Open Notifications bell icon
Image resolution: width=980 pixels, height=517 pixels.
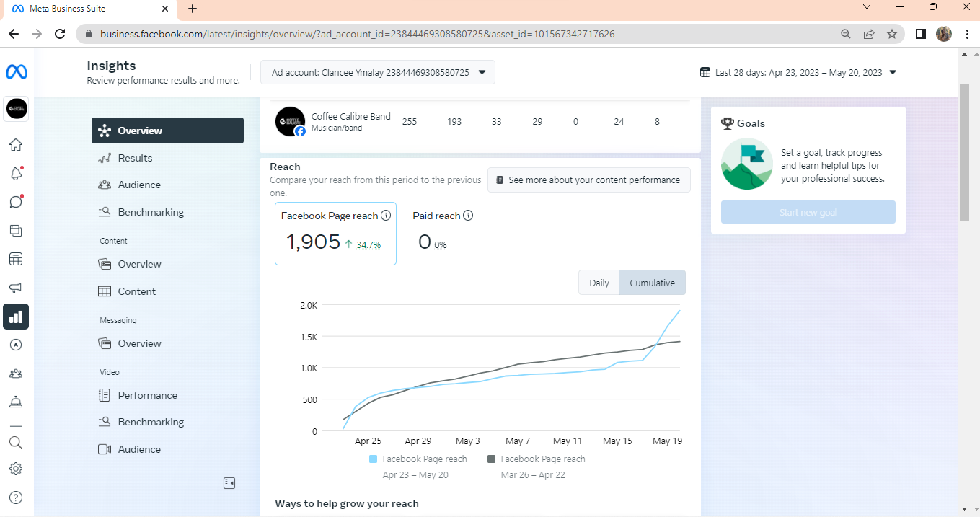[x=16, y=173]
